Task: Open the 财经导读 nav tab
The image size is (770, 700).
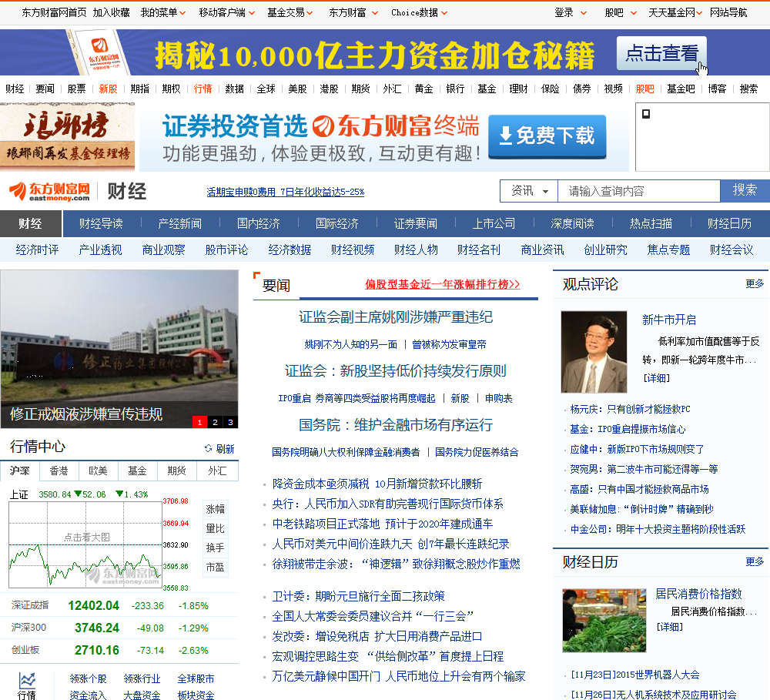Action: click(101, 223)
